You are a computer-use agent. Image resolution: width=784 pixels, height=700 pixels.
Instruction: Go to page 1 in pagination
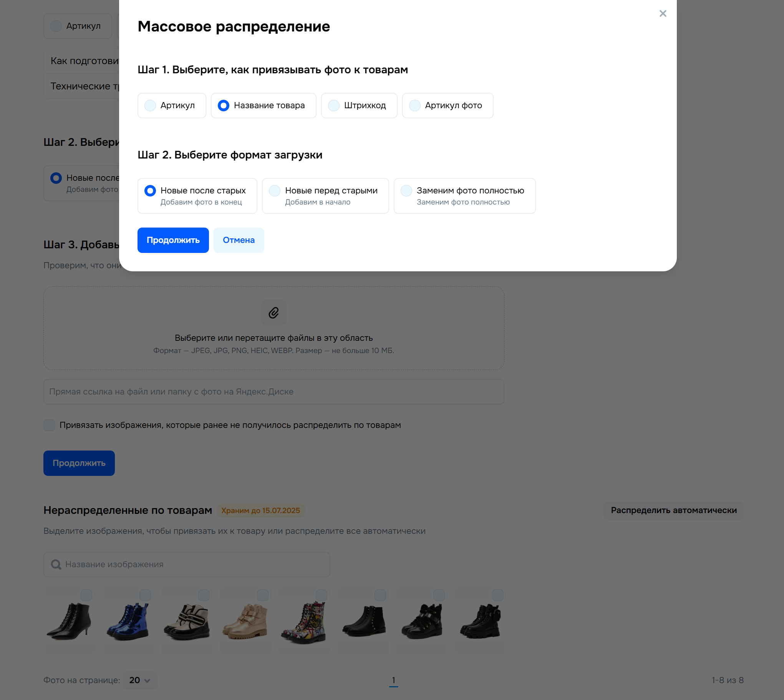click(x=393, y=680)
